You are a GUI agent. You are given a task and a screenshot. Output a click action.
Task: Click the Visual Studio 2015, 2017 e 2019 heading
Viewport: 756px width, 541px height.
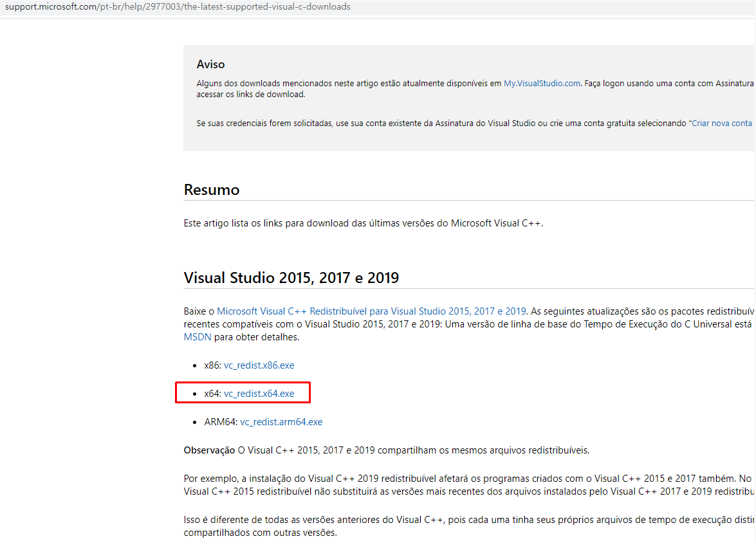(x=291, y=278)
